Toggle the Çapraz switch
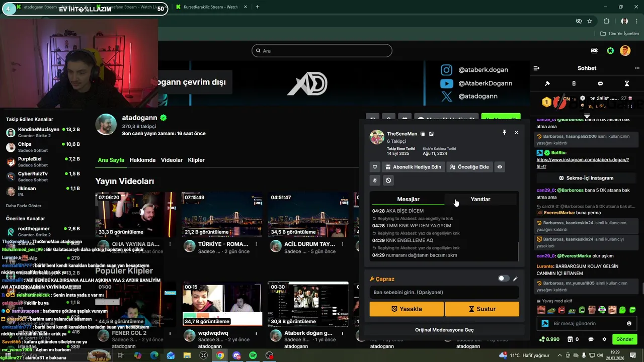 (x=503, y=279)
